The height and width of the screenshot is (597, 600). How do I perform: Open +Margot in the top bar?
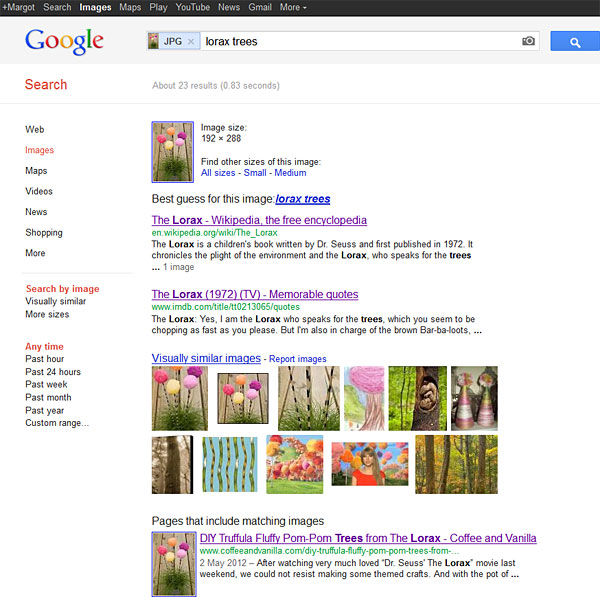tap(18, 7)
